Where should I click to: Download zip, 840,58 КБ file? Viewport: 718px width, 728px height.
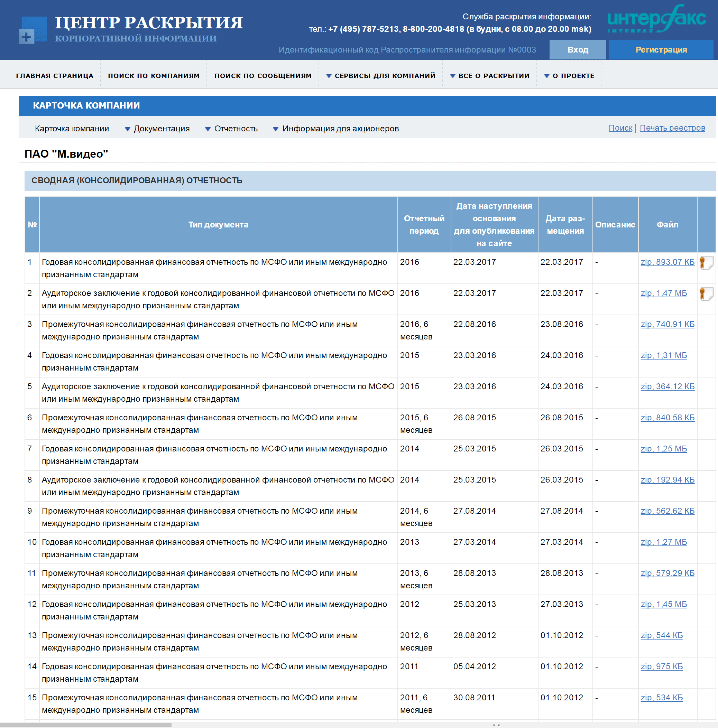(x=668, y=418)
